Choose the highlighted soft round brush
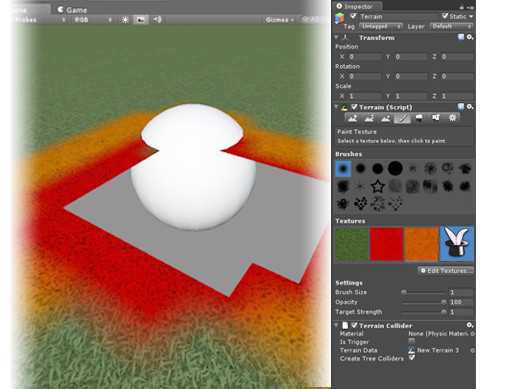516x389 pixels. click(x=343, y=168)
